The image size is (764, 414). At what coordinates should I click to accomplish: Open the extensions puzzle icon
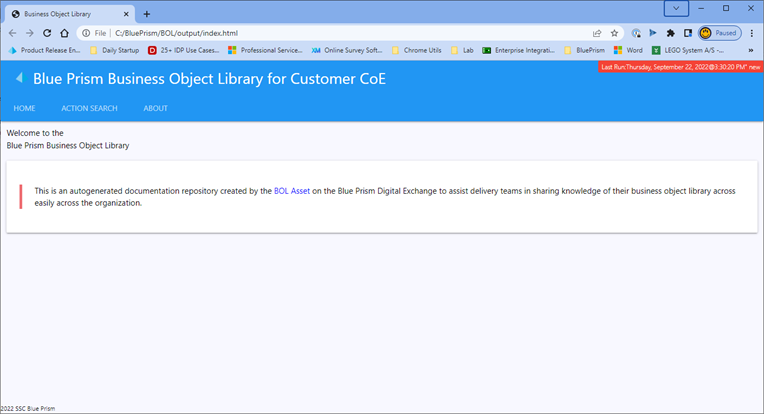[670, 33]
